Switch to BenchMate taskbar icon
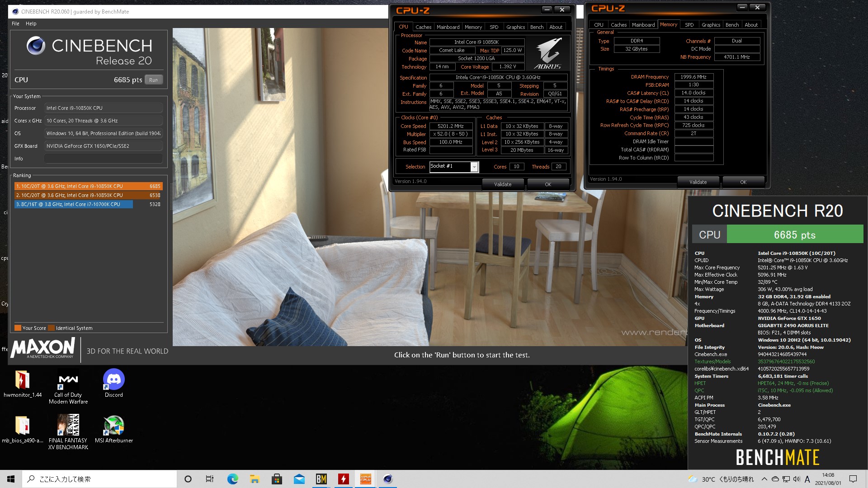 pyautogui.click(x=321, y=479)
